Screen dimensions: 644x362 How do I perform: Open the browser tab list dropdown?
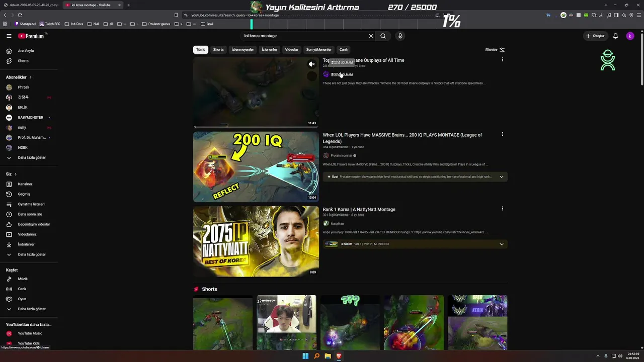tap(606, 5)
